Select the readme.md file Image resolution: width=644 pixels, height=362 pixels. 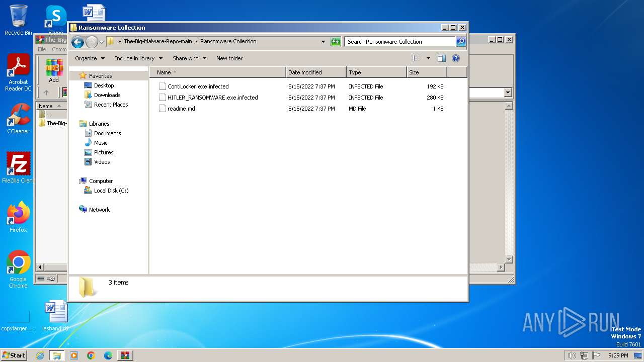181,109
